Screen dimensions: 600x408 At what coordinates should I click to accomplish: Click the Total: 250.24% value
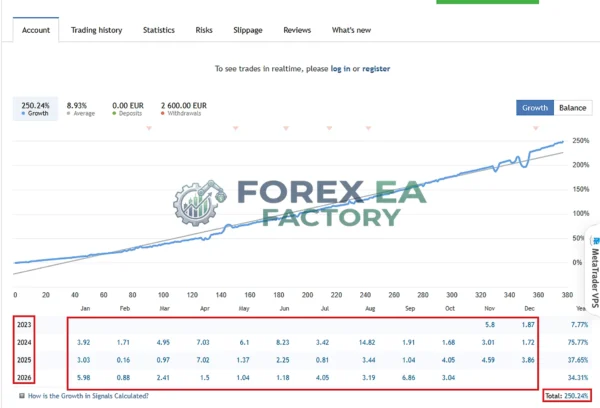(x=567, y=396)
